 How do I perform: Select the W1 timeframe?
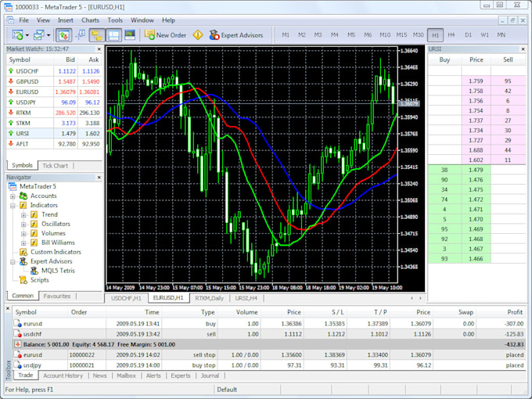pos(484,35)
